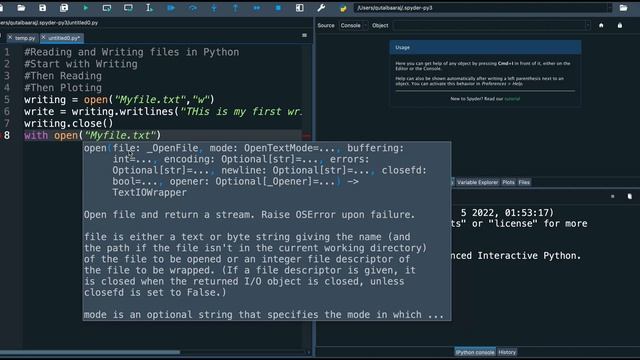Run cell and advance icon
640x360 pixels.
(x=128, y=8)
